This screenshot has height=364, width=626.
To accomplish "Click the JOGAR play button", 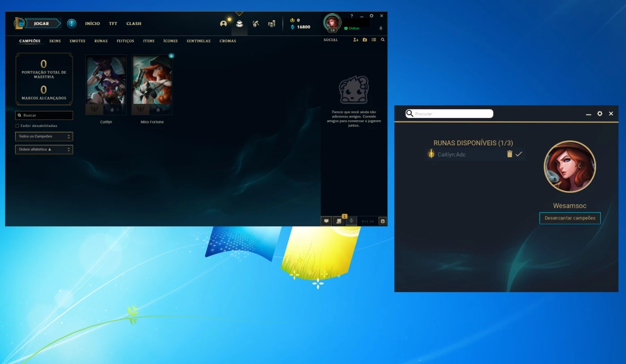I will (42, 23).
